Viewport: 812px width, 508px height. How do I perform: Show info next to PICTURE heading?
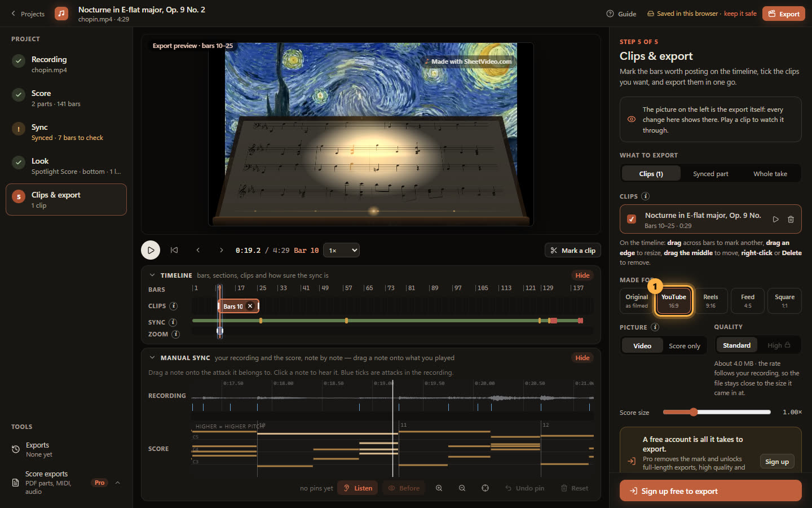(655, 327)
